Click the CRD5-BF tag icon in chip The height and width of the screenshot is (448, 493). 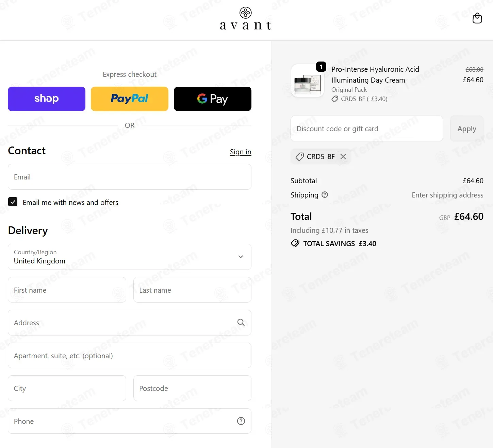pyautogui.click(x=300, y=157)
